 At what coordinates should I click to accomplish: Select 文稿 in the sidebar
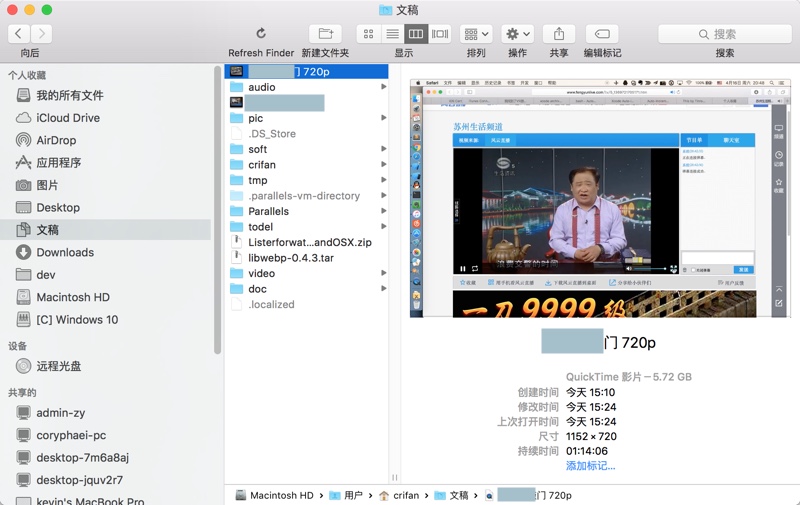tap(105, 230)
